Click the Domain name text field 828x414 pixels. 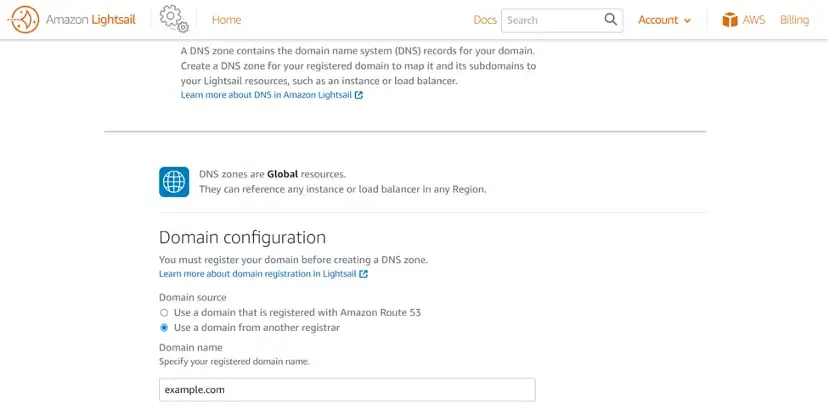(347, 390)
